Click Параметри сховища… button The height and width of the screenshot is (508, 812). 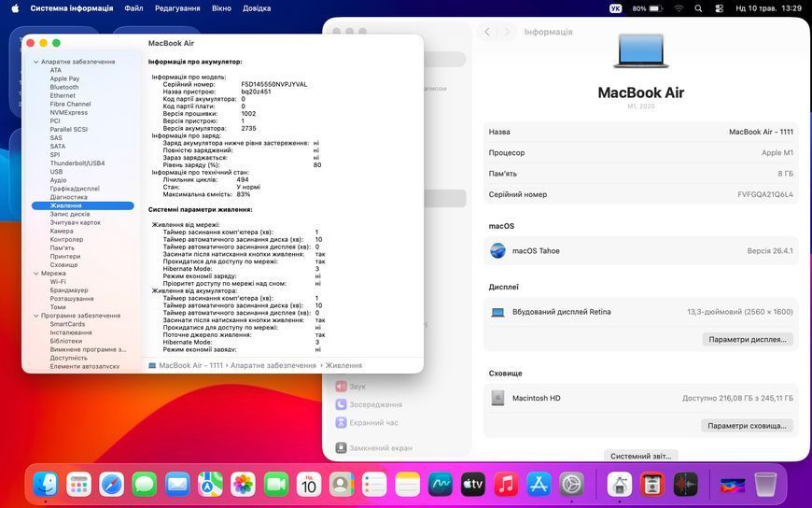747,426
